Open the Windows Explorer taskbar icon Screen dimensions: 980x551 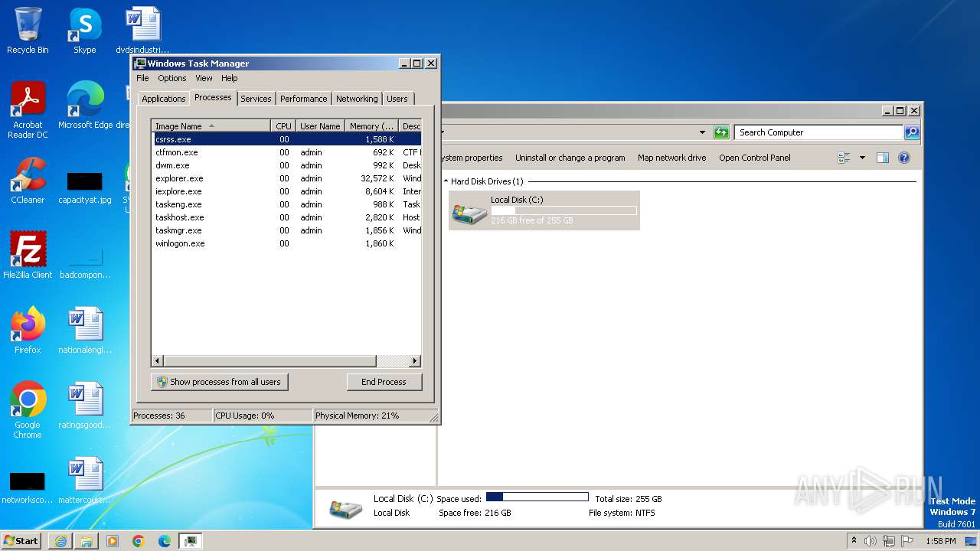[x=87, y=541]
